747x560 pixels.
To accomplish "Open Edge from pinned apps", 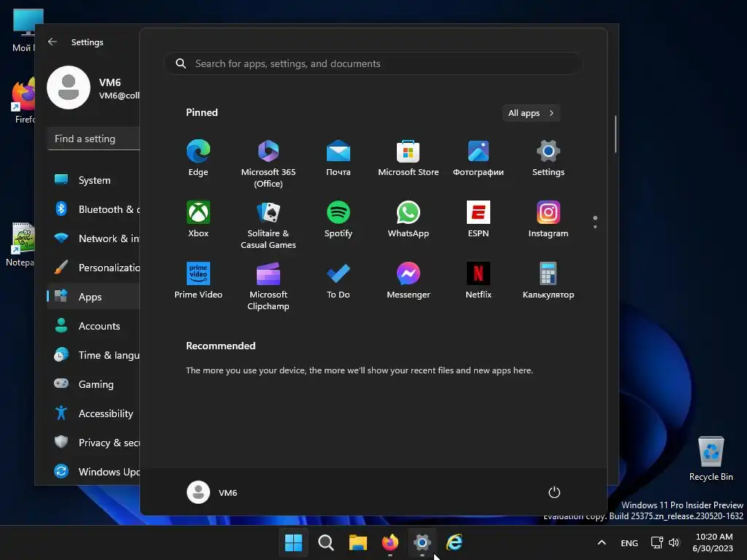I will point(198,158).
